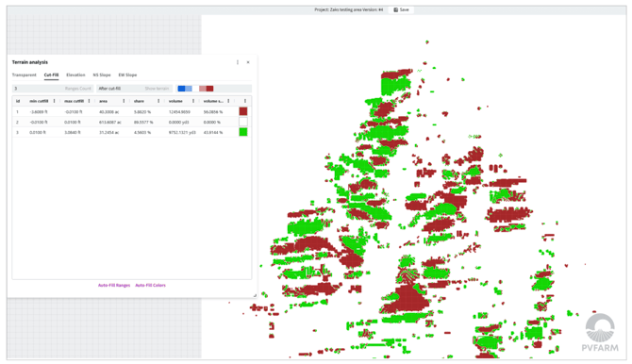This screenshot has width=632, height=364.
Task: Switch to the Elevation tab
Action: (75, 75)
